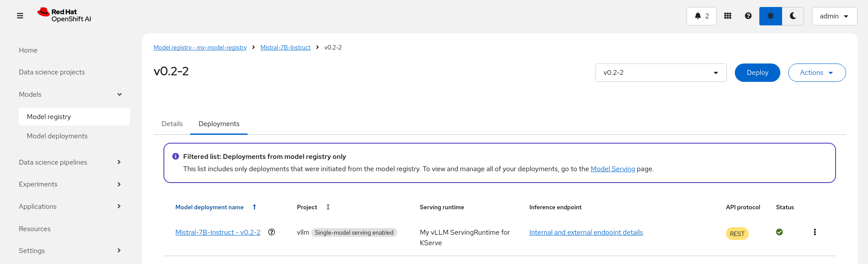The height and width of the screenshot is (264, 868).
Task: Open the application launcher grid
Action: (728, 16)
